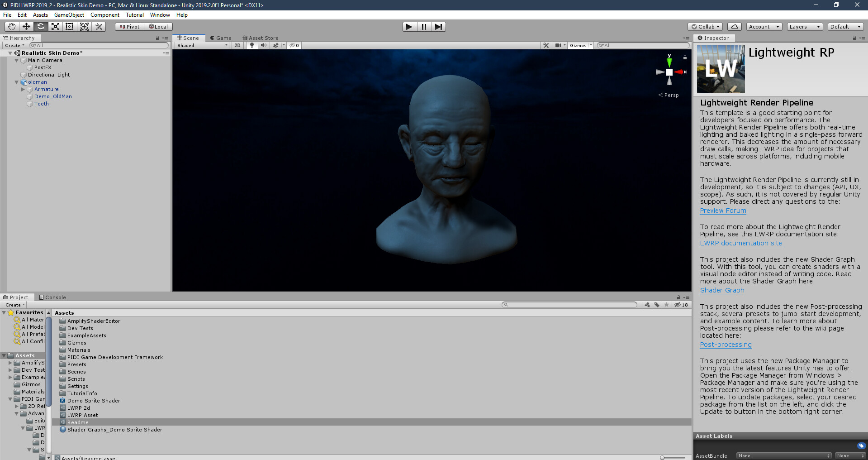Select the LWRP Asset file
868x460 pixels.
click(82, 415)
